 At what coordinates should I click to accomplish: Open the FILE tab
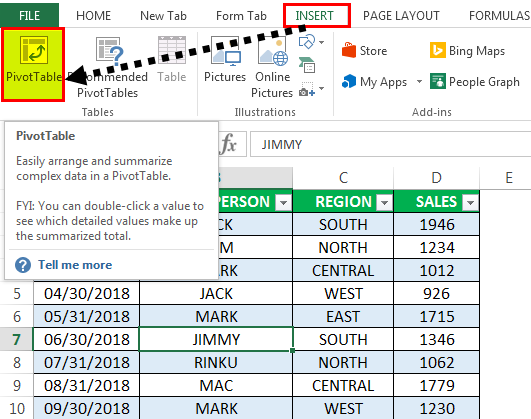(29, 16)
